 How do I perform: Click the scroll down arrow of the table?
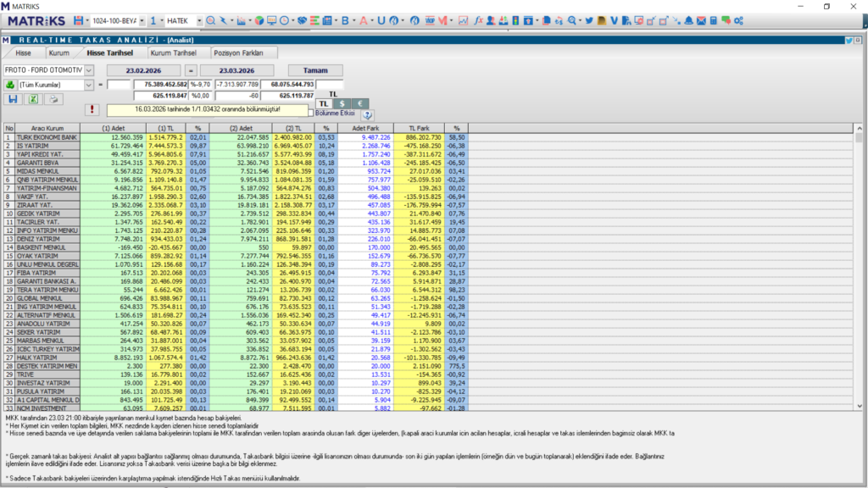pos(859,406)
